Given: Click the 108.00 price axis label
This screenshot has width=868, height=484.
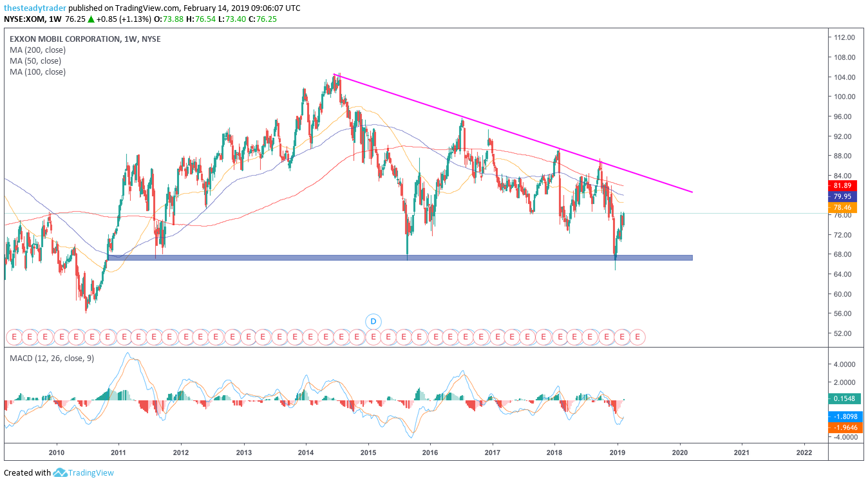Looking at the screenshot, I should click(843, 57).
